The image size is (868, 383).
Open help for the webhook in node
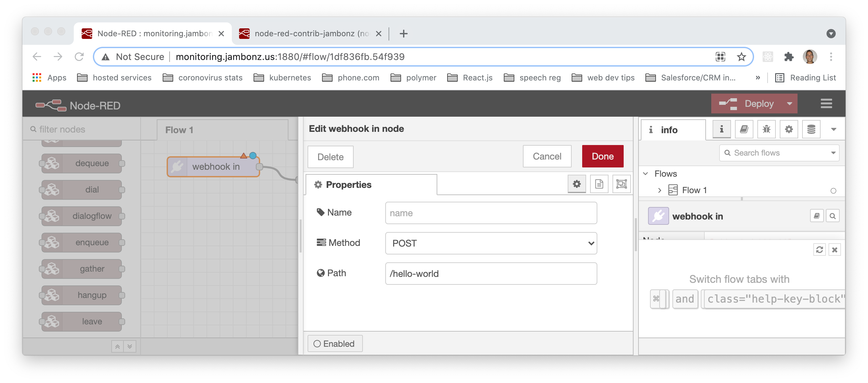[817, 216]
